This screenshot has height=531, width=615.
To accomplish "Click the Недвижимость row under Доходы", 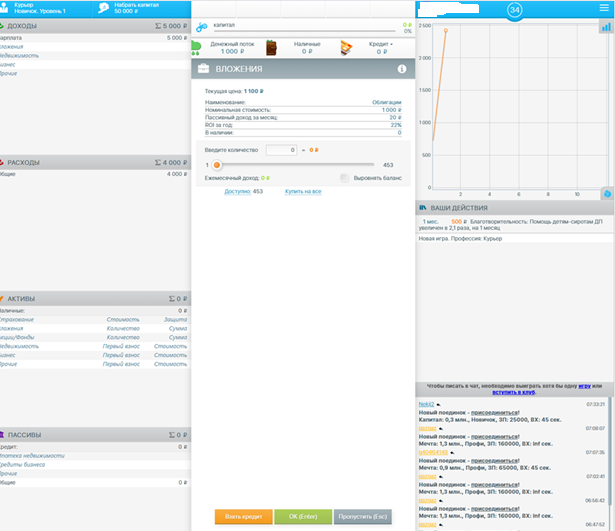I will pyautogui.click(x=95, y=56).
